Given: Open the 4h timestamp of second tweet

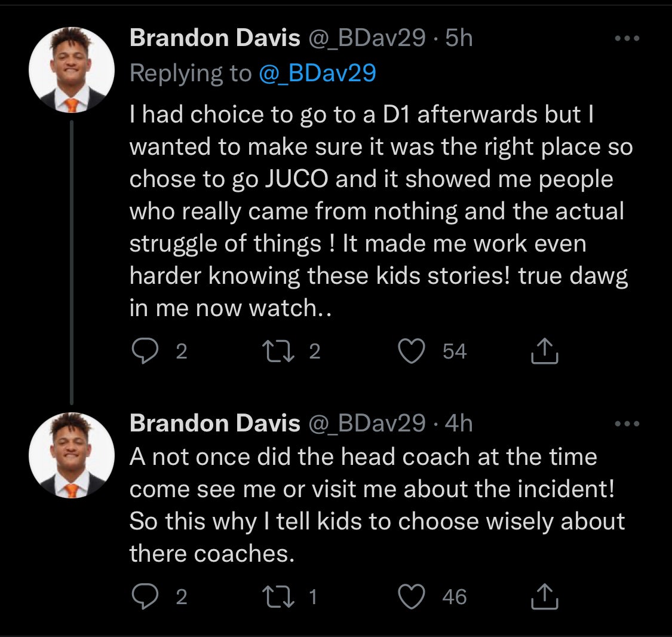Looking at the screenshot, I should [459, 423].
